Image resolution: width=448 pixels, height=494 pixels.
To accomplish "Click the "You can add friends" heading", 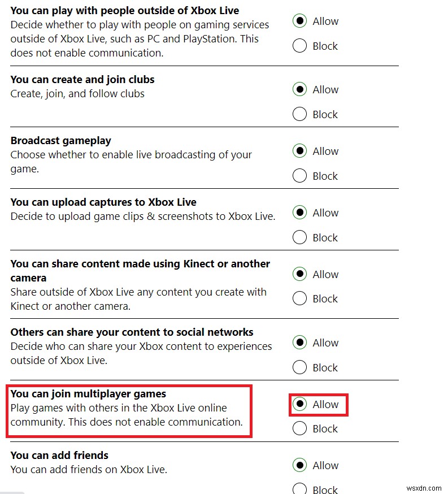I will [x=59, y=456].
